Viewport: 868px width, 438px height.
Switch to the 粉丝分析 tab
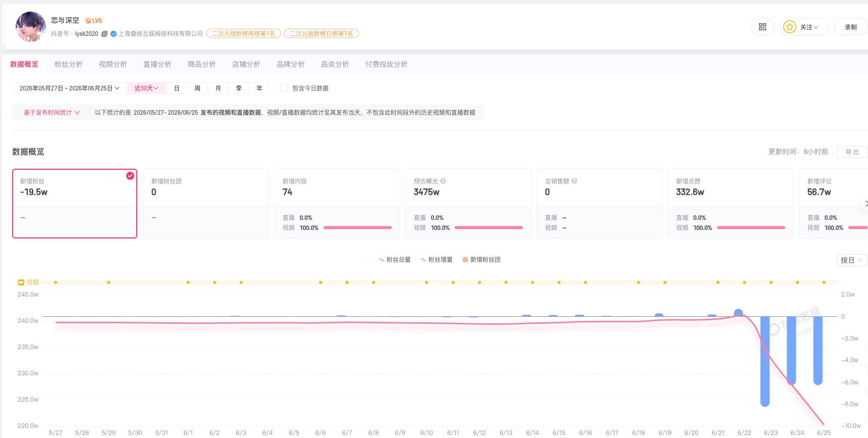(69, 64)
